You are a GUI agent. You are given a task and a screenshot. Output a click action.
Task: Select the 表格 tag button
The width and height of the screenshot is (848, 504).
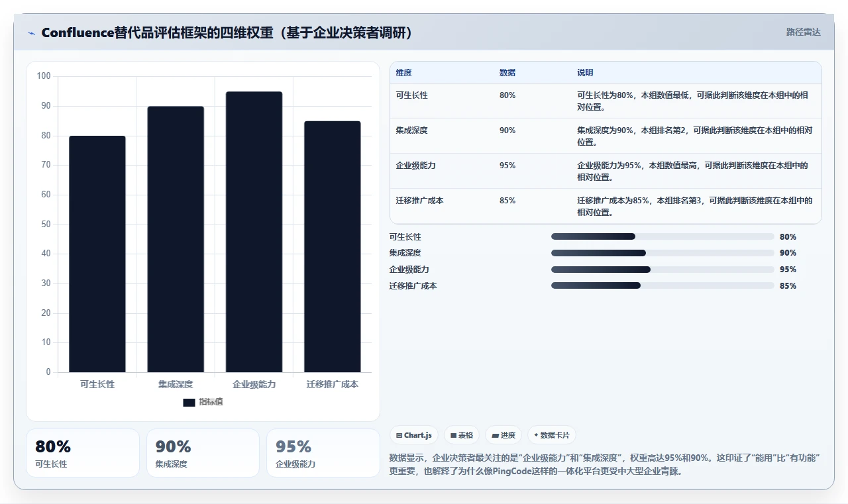pyautogui.click(x=462, y=435)
